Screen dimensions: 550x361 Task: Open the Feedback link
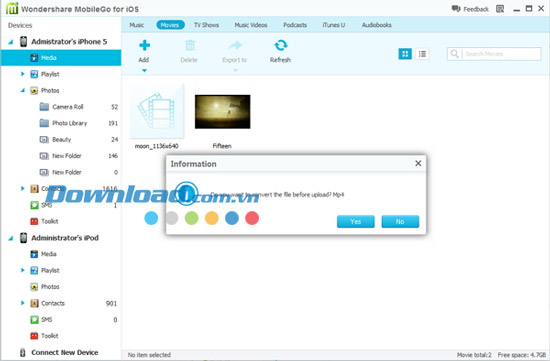pos(470,9)
